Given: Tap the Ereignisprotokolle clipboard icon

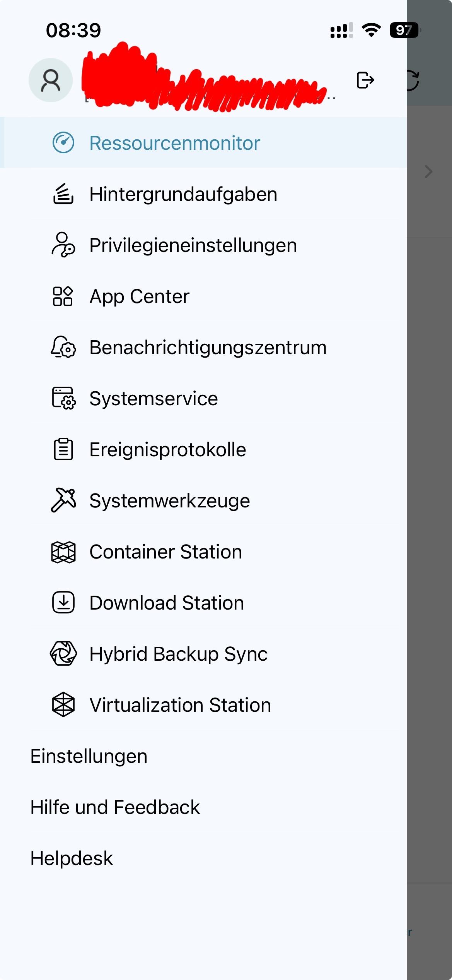Looking at the screenshot, I should [x=63, y=449].
